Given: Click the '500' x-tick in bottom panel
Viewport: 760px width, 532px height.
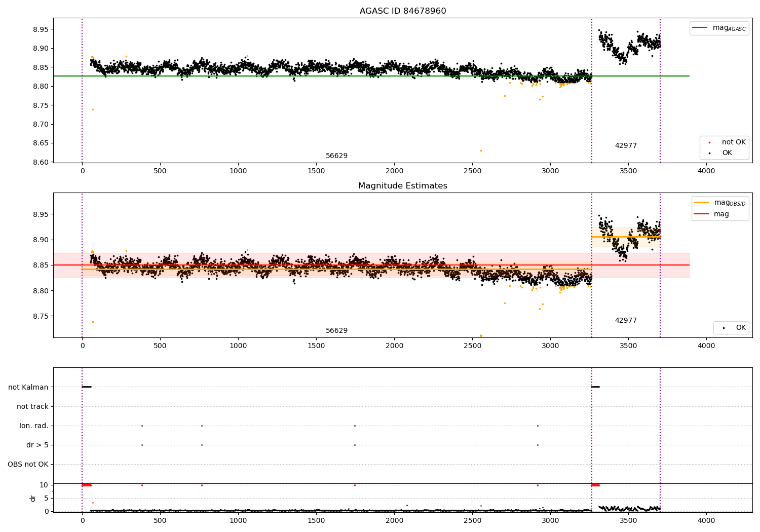Looking at the screenshot, I should tap(160, 521).
